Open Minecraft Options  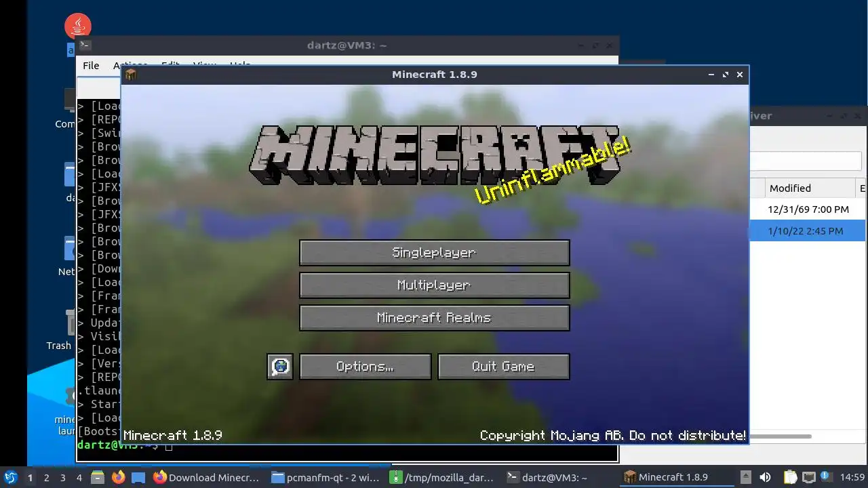[x=365, y=367]
